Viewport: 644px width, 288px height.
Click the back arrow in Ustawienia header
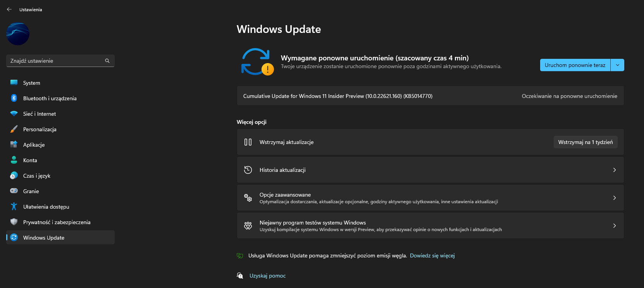coord(9,9)
